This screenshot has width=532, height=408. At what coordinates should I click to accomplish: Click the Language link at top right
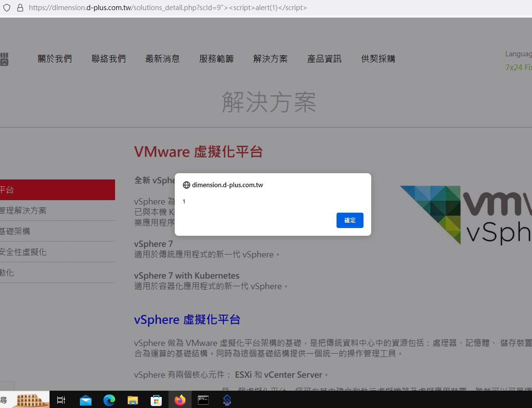[x=519, y=54]
